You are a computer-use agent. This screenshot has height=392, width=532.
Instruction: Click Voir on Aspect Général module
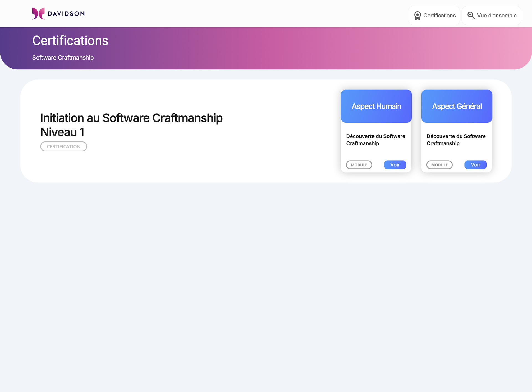coord(475,165)
